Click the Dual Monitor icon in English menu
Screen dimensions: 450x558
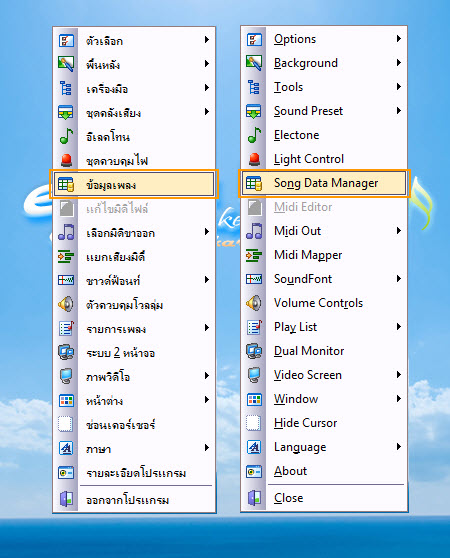pyautogui.click(x=254, y=351)
